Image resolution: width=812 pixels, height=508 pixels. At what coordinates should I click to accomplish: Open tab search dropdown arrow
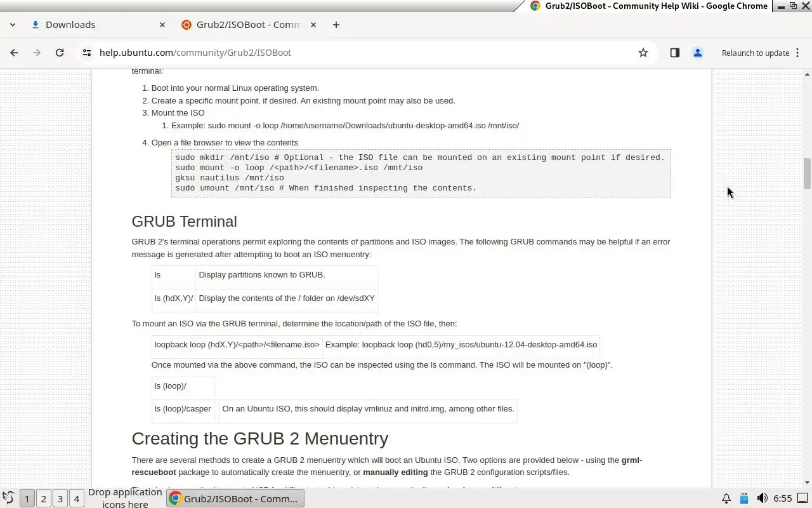[x=13, y=25]
